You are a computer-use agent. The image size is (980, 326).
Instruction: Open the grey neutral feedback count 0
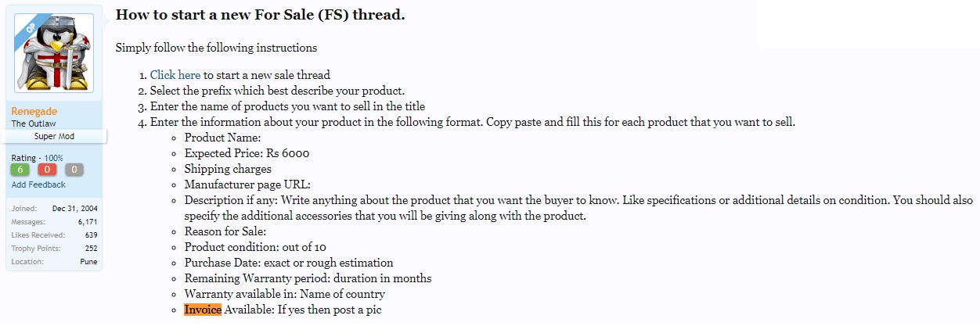tap(74, 170)
